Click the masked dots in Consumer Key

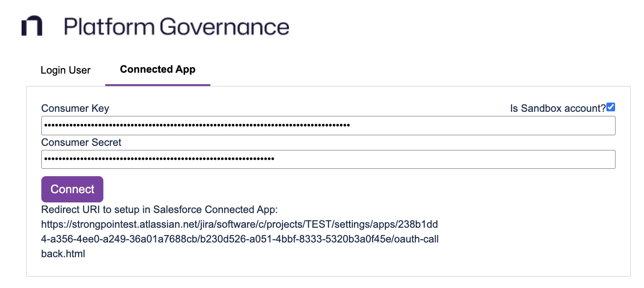(x=196, y=126)
